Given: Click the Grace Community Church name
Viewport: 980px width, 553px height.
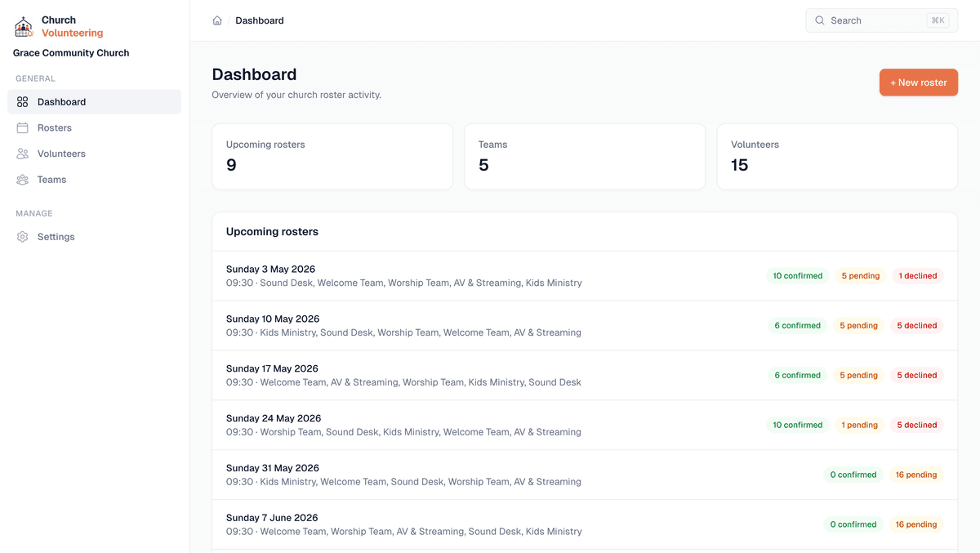Looking at the screenshot, I should coord(71,53).
